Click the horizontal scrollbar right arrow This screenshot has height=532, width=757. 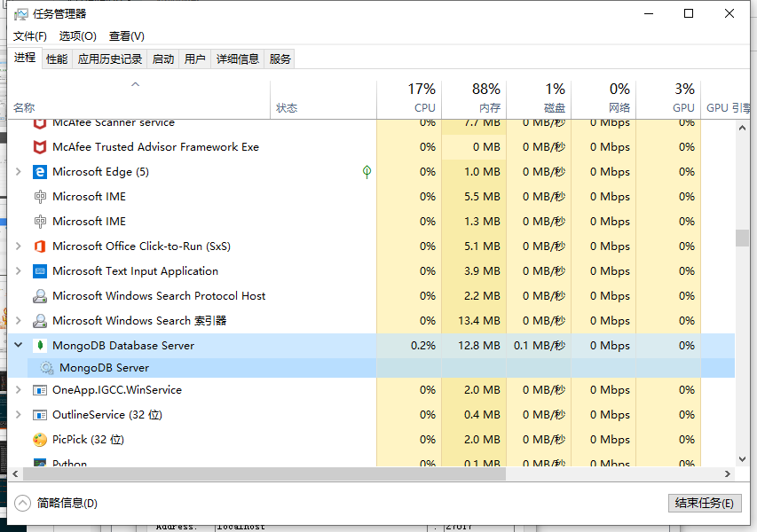click(728, 474)
